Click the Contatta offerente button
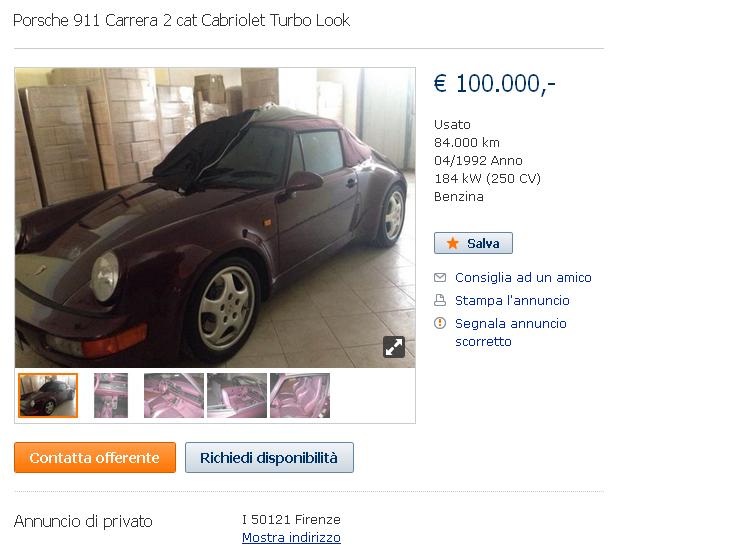Image resolution: width=744 pixels, height=550 pixels. (x=95, y=457)
